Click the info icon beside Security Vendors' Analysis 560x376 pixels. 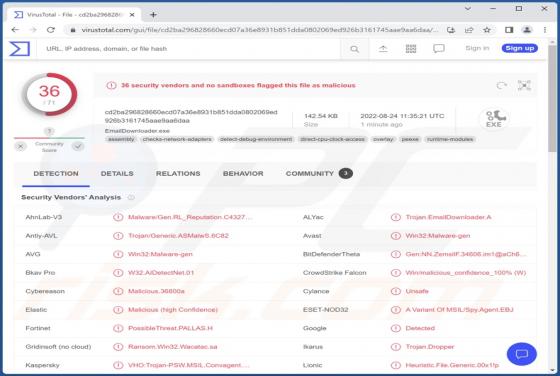(131, 197)
